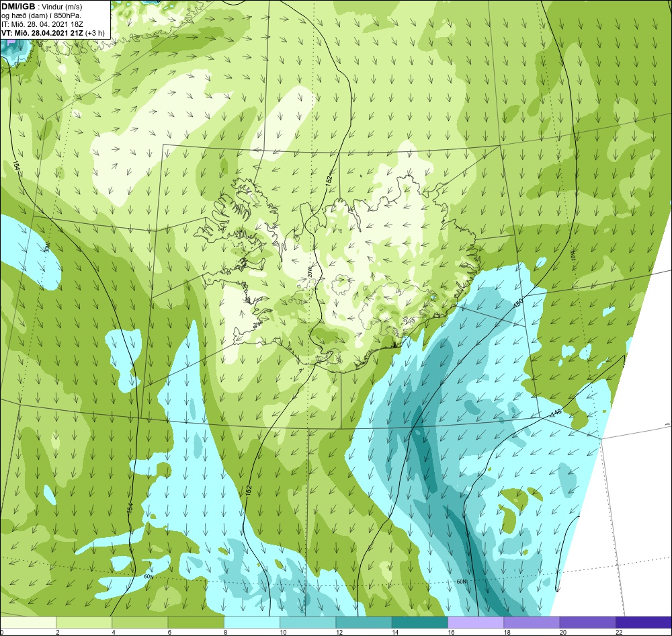Click the 0–2 m/s palest color swatch
672x636 pixels.
coord(28,622)
